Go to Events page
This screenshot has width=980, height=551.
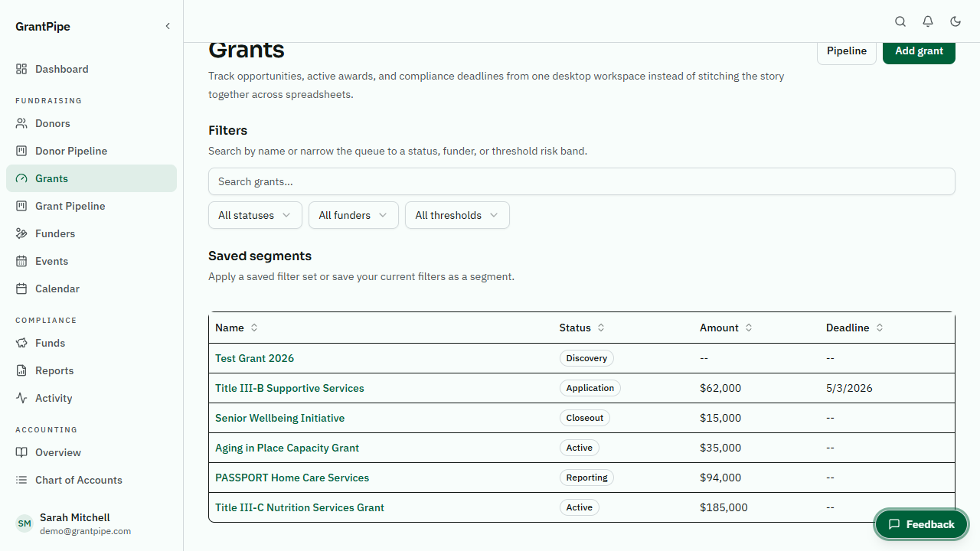point(91,261)
